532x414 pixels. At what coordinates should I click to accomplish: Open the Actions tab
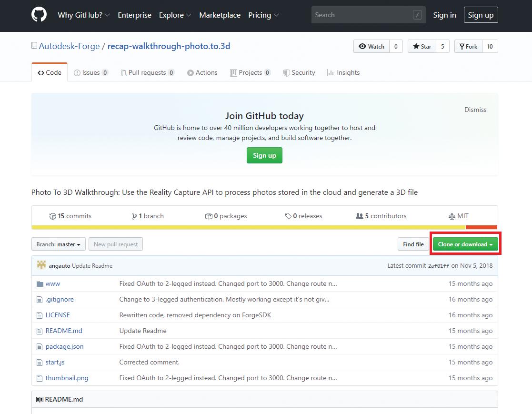click(x=202, y=72)
